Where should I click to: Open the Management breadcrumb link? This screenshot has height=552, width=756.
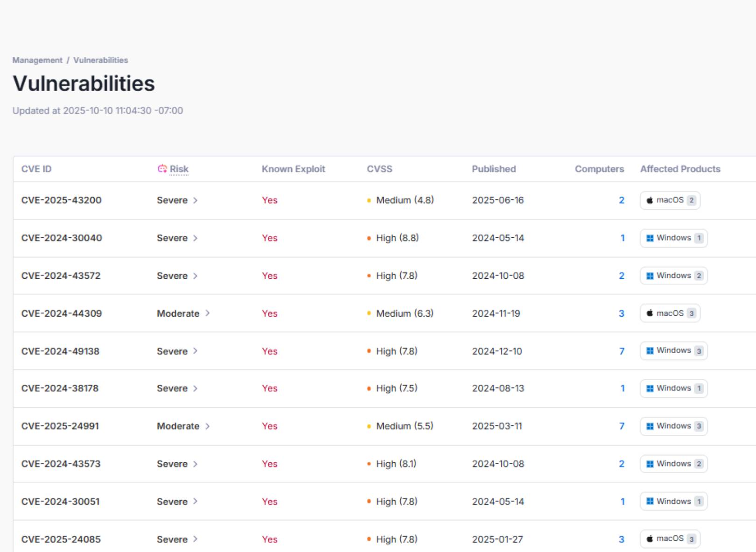pyautogui.click(x=37, y=60)
